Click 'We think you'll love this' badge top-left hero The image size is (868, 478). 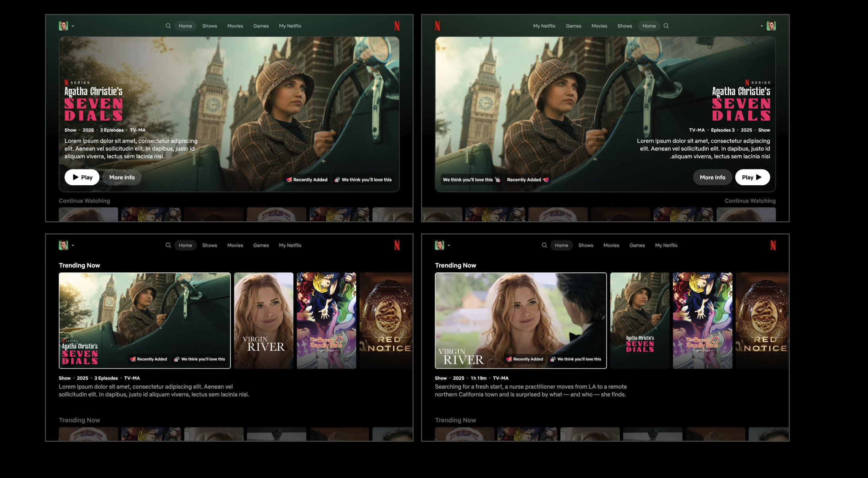click(363, 180)
